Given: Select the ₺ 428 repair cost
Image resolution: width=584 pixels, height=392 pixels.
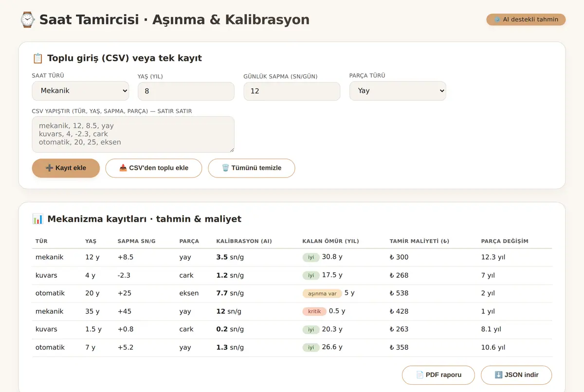Looking at the screenshot, I should pyautogui.click(x=399, y=311).
